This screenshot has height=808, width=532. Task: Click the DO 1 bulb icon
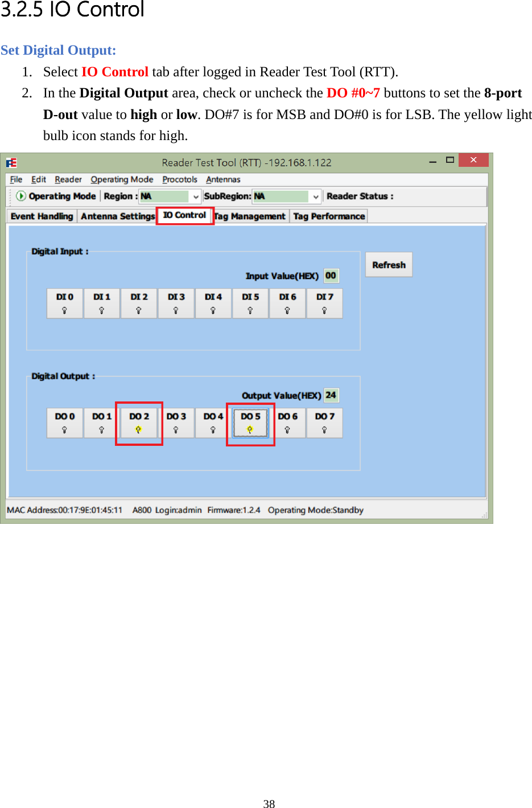[101, 429]
